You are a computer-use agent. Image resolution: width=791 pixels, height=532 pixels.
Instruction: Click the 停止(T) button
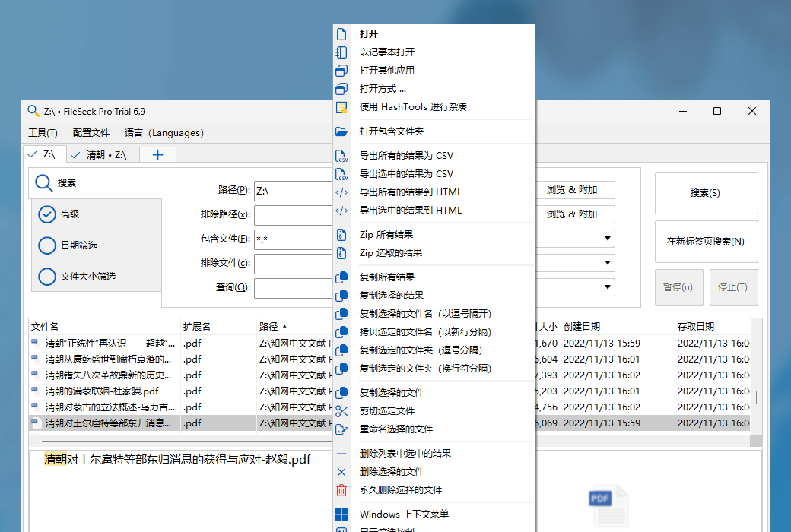733,287
